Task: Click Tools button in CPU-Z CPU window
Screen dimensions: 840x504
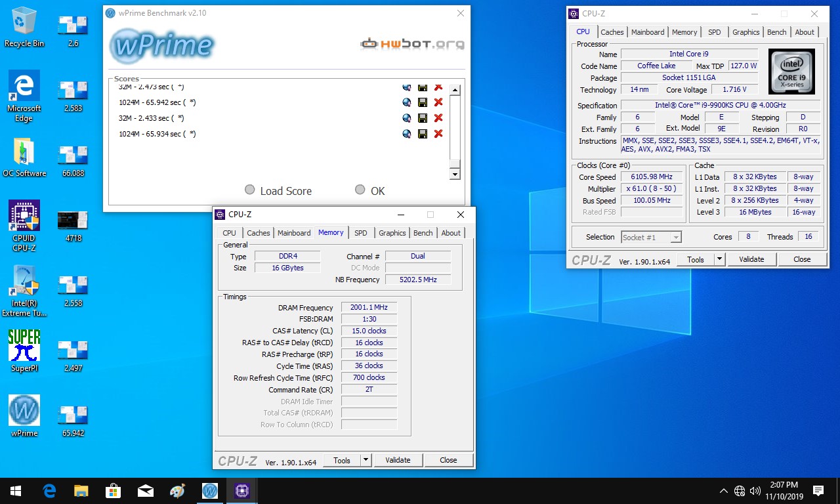Action: tap(696, 259)
